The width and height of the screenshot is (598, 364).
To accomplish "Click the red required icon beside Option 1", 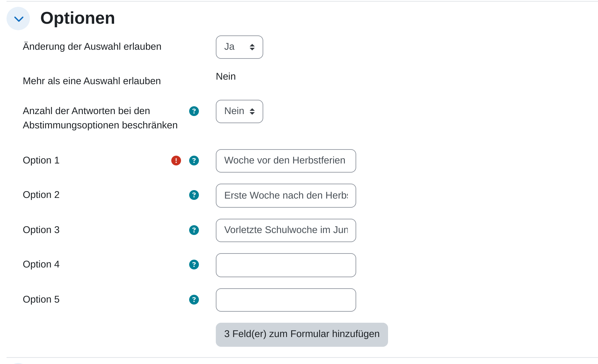I will click(x=176, y=161).
